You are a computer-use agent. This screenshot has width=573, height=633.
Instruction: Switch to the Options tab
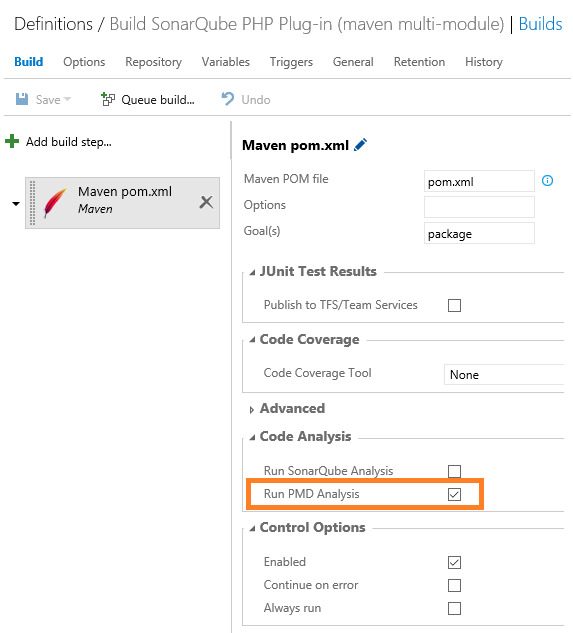coord(84,62)
